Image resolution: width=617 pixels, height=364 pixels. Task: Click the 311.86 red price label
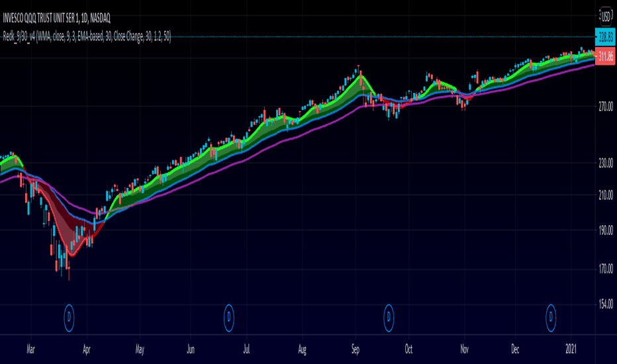click(x=605, y=56)
